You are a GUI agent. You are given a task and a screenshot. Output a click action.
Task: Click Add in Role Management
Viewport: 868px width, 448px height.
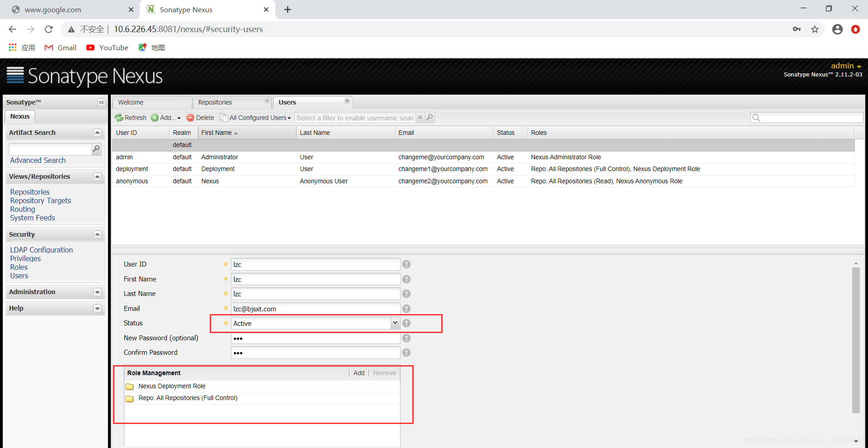click(x=359, y=373)
